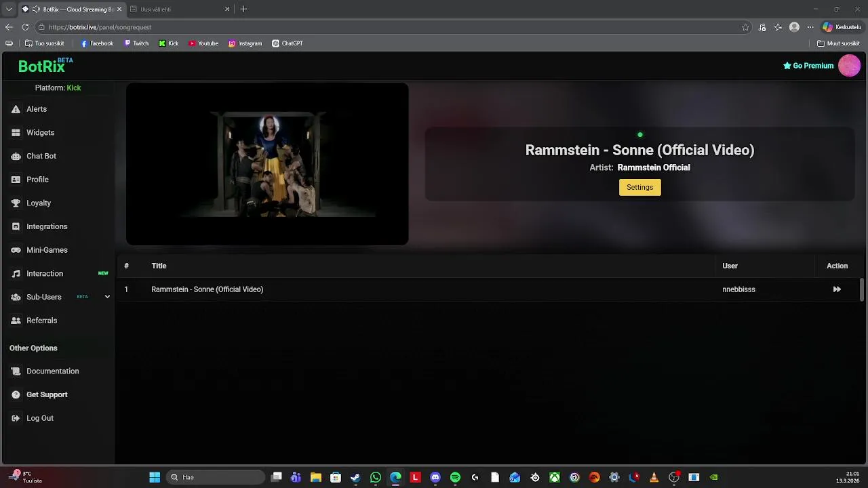Image resolution: width=868 pixels, height=488 pixels.
Task: Open Instagram bookmark
Action: 245,43
